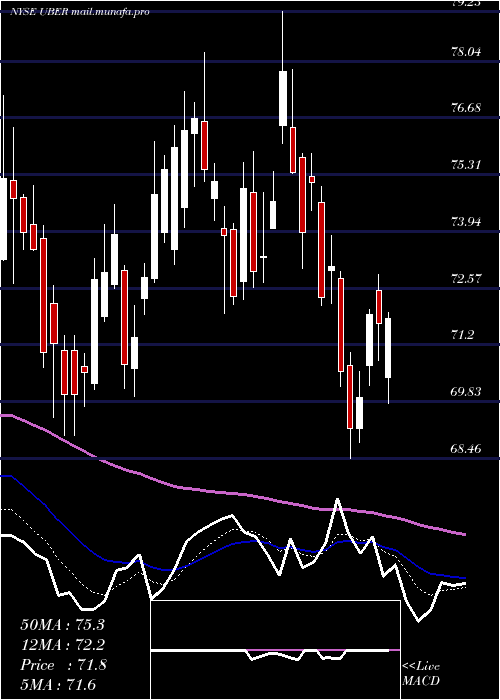This screenshot has height=700, width=500.
Task: Click the 68.46 price axis label
Action: pyautogui.click(x=466, y=448)
